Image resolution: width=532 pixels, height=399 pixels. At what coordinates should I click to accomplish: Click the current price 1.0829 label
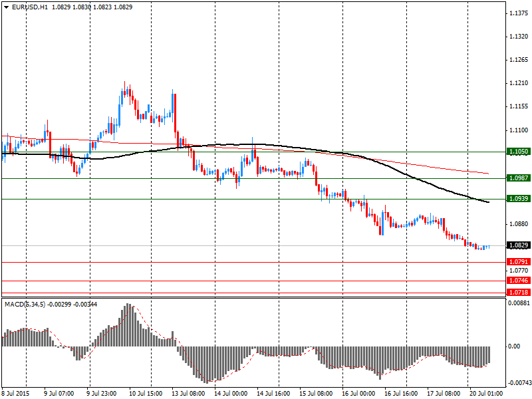(x=519, y=245)
